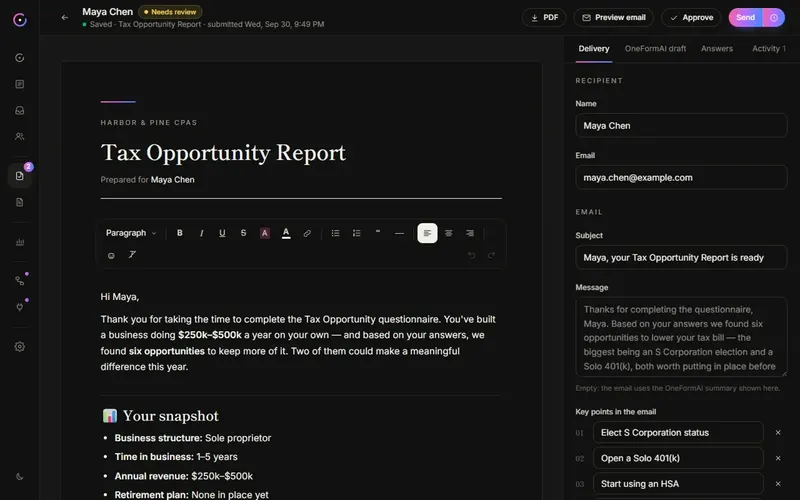Open reports icon with badge 2
The image size is (800, 500).
[20, 176]
